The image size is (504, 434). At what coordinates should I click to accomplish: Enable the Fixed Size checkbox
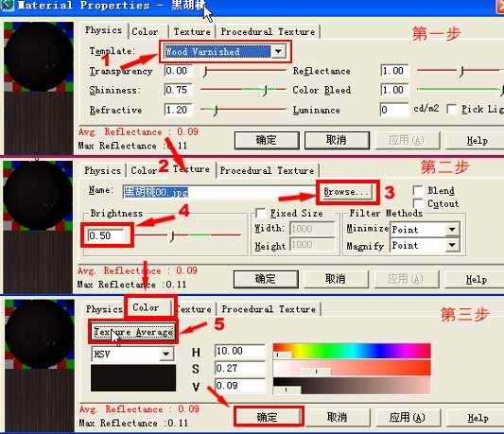260,213
